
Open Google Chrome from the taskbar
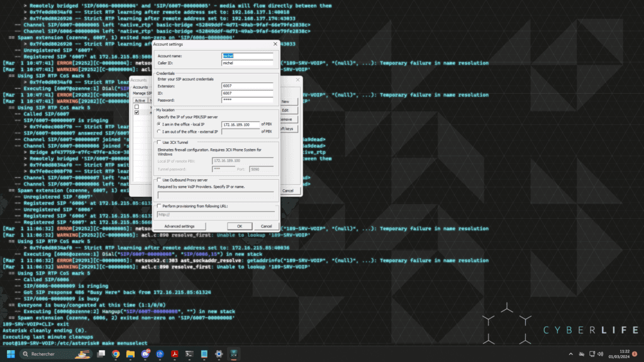116,354
